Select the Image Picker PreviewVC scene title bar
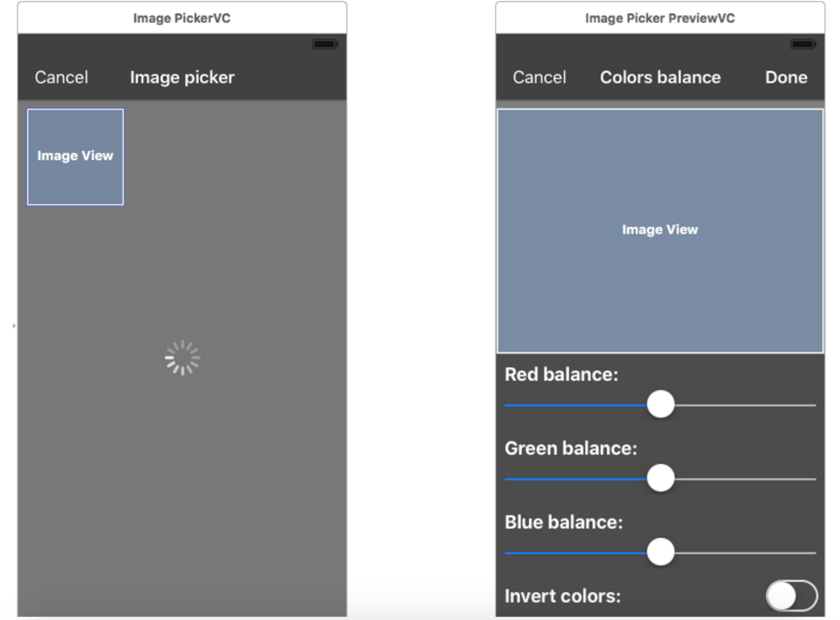 coord(660,18)
